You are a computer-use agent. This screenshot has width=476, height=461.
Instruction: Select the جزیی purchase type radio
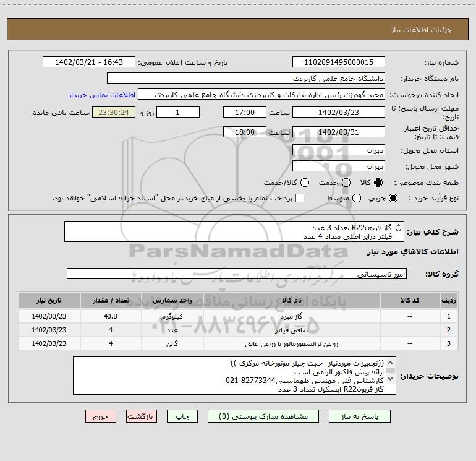393,199
